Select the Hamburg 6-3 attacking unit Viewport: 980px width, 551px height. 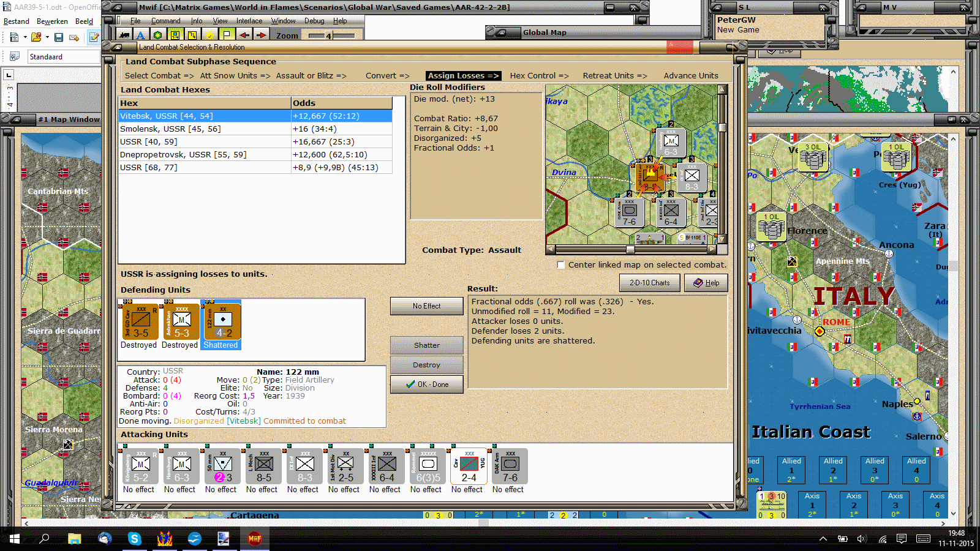pyautogui.click(x=181, y=467)
